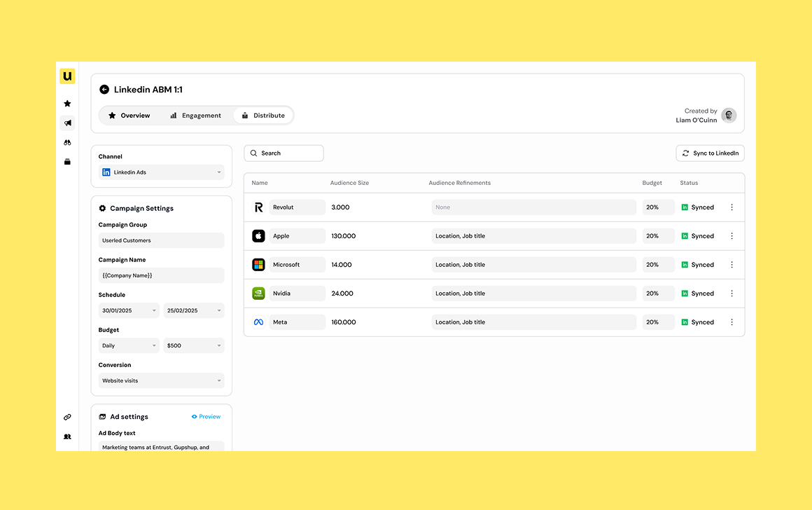Click the Revolut logo icon
The width and height of the screenshot is (812, 510).
click(x=258, y=207)
